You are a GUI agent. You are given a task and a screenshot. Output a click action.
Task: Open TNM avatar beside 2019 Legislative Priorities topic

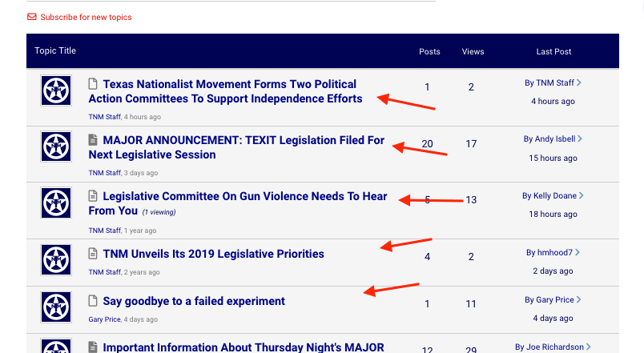point(56,260)
